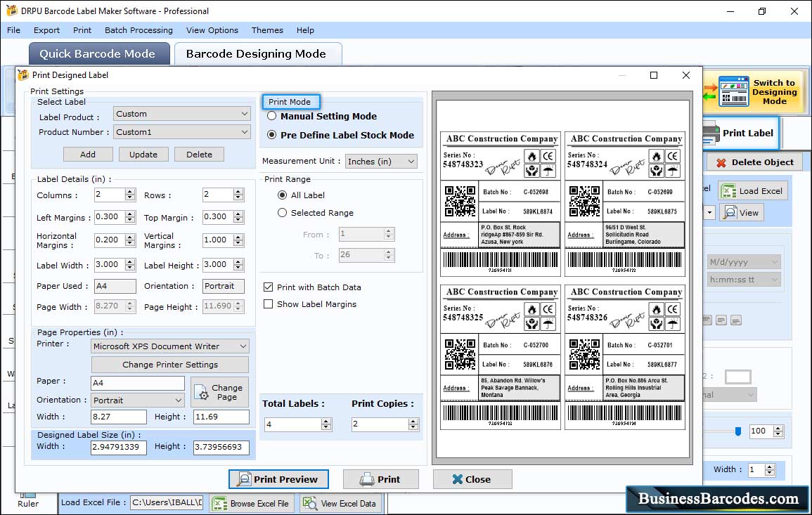Increase the Top Margin stepper
This screenshot has height=515, width=812.
click(x=238, y=214)
